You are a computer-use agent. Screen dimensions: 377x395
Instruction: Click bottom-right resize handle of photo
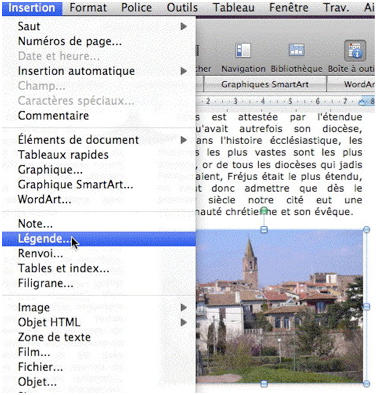tap(366, 384)
